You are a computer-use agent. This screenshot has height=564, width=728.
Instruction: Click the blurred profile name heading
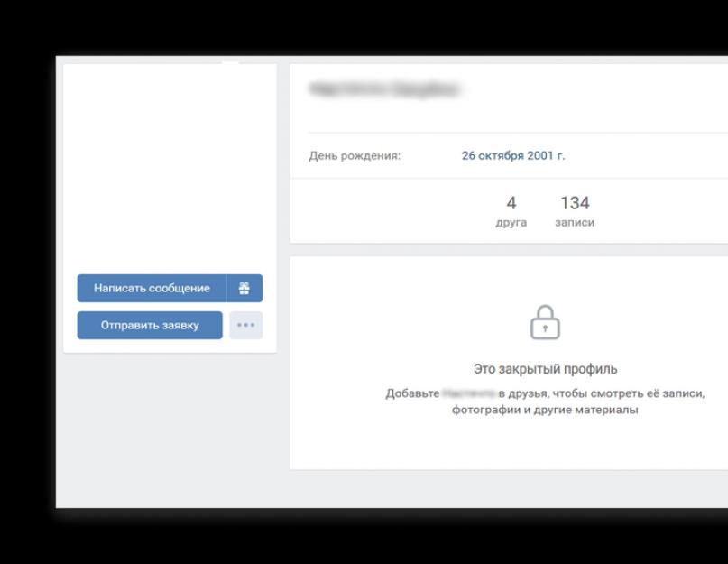click(x=384, y=89)
